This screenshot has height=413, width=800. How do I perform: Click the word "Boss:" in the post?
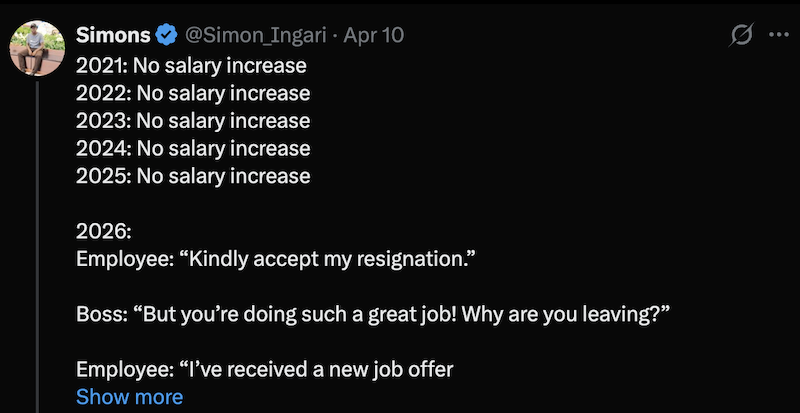pyautogui.click(x=103, y=314)
